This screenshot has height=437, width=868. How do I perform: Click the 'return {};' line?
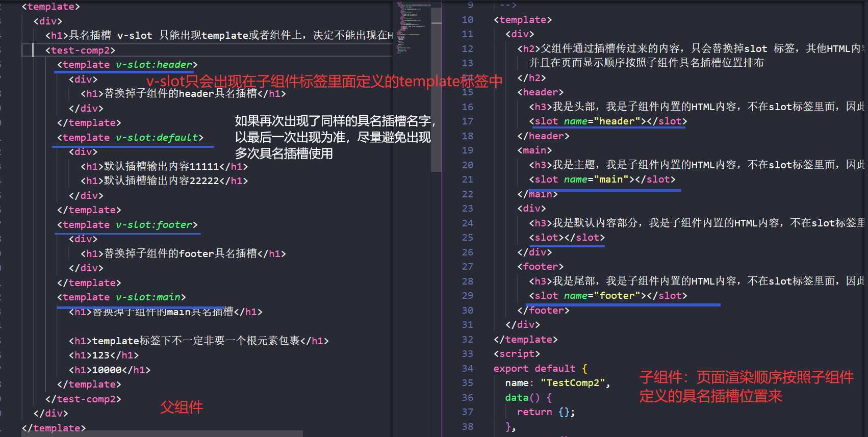coord(546,412)
